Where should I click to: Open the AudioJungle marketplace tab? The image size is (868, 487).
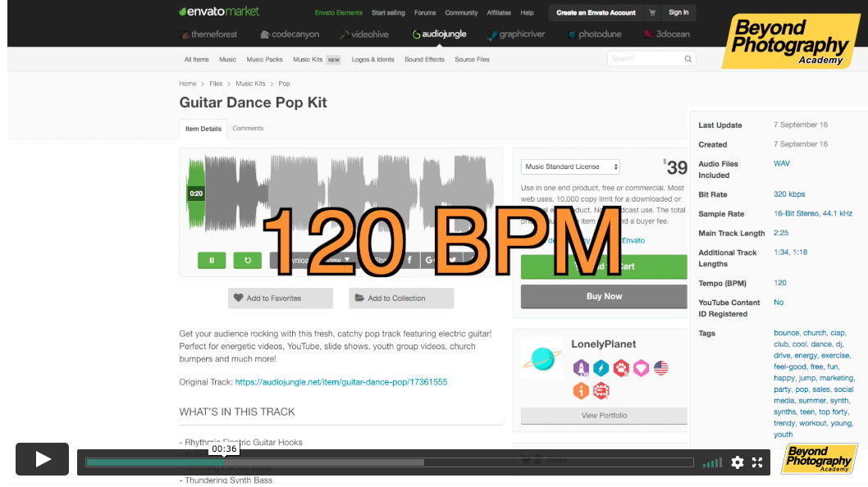pyautogui.click(x=439, y=34)
